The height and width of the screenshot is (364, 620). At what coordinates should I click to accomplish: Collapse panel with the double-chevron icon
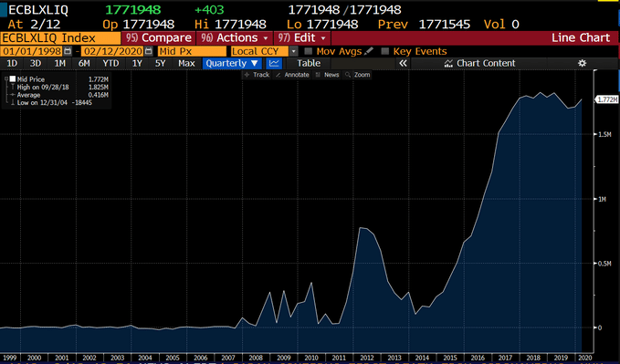403,63
